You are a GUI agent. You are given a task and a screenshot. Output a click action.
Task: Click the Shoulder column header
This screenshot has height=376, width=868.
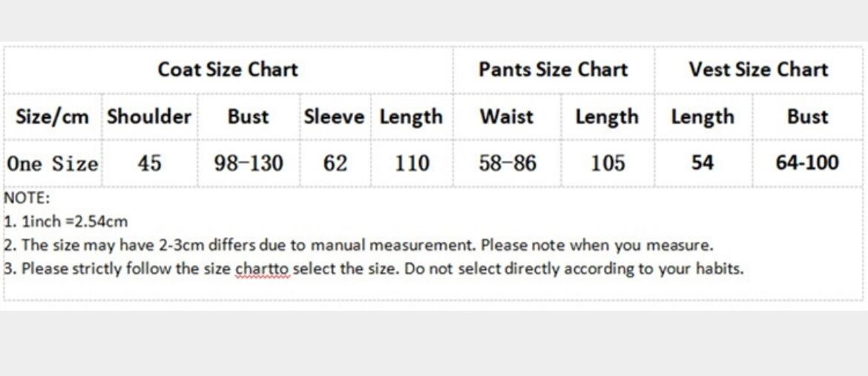[x=149, y=117]
